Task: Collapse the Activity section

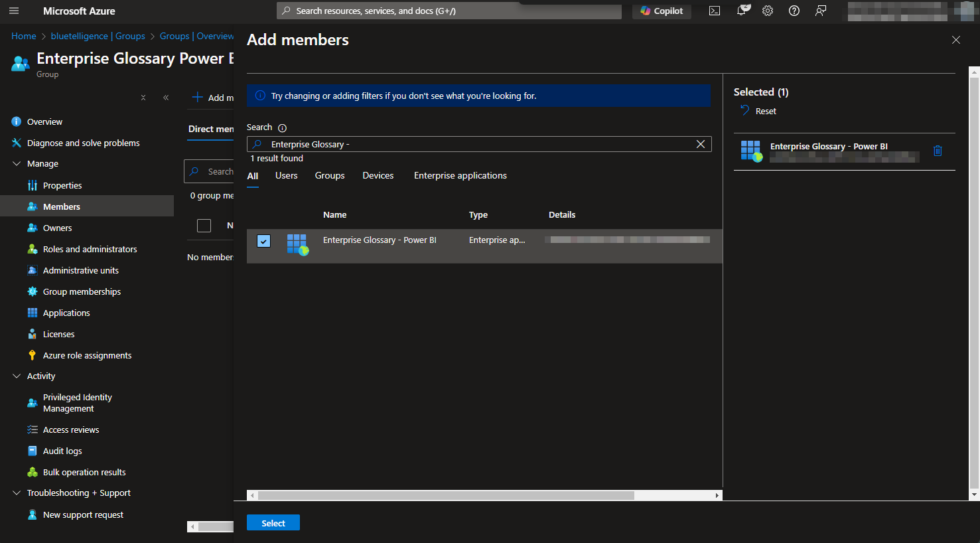Action: 17,376
